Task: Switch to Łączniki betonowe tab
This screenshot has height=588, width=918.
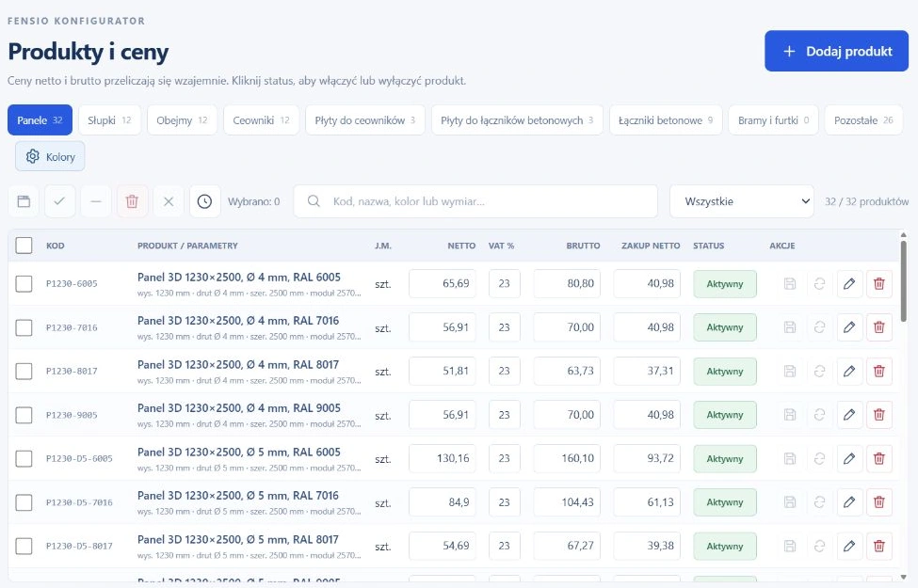Action: click(x=666, y=119)
